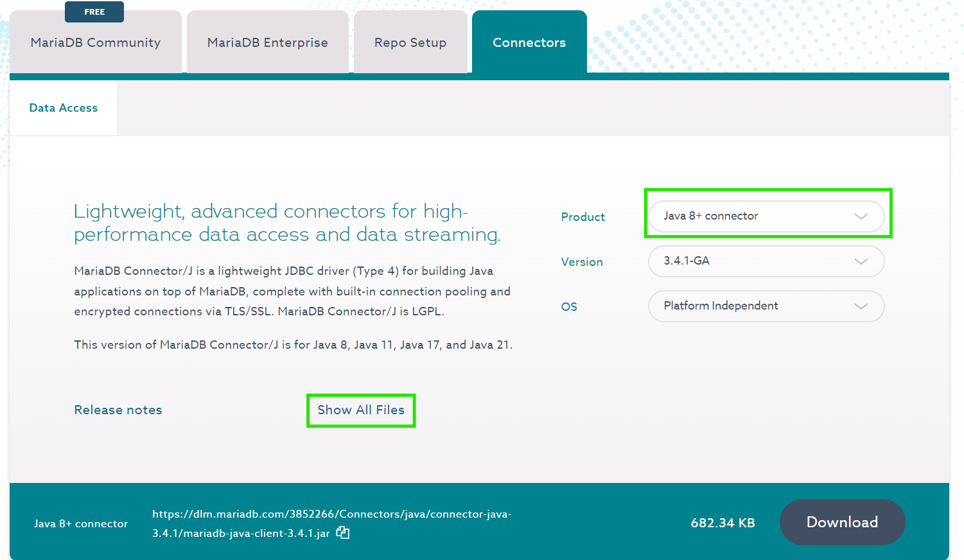Viewport: 964px width, 560px height.
Task: Switch to the MariaDB Enterprise tab
Action: click(268, 42)
